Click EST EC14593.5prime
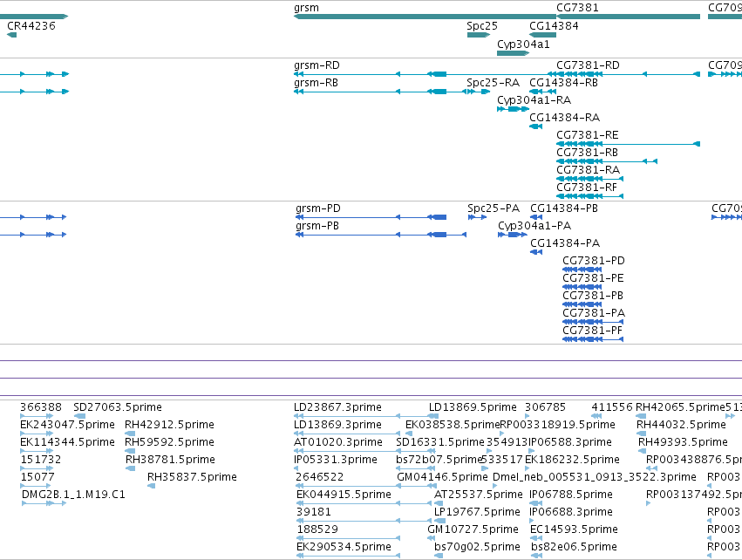 536,539
